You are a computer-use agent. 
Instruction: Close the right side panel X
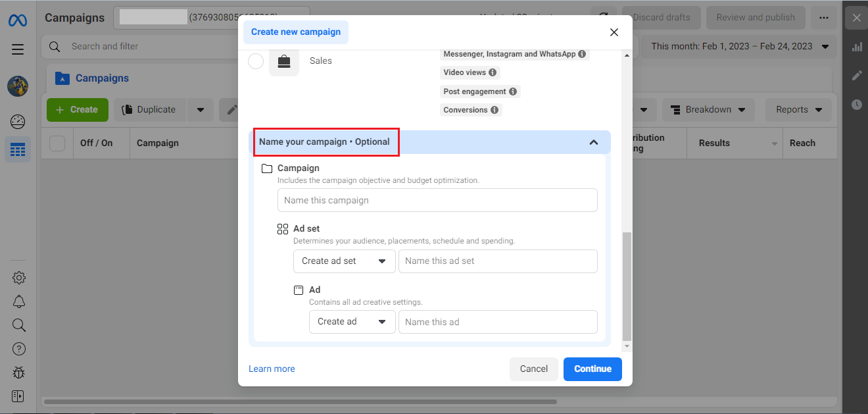(856, 18)
